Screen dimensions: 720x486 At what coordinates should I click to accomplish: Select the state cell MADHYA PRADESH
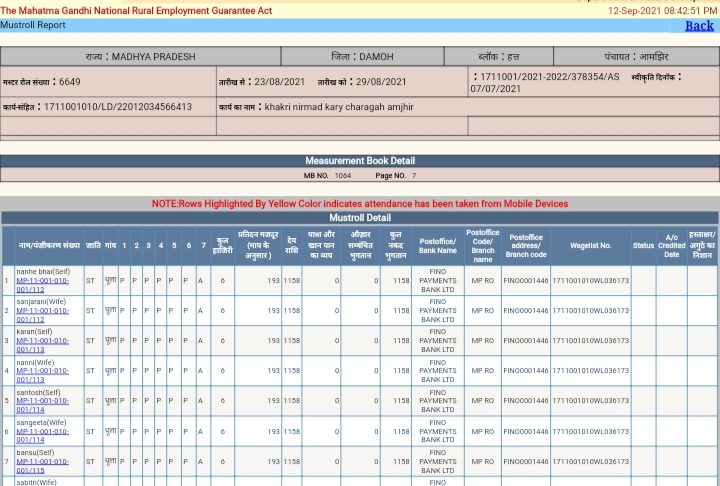(x=141, y=57)
